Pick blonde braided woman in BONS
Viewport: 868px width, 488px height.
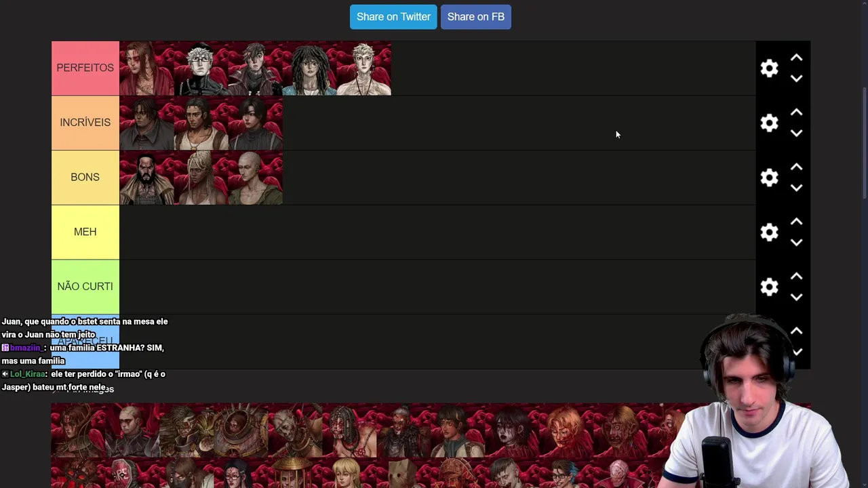pyautogui.click(x=201, y=178)
